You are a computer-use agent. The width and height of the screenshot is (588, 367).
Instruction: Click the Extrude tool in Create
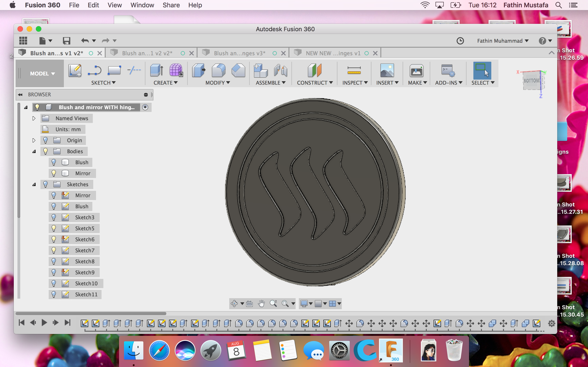pos(157,70)
